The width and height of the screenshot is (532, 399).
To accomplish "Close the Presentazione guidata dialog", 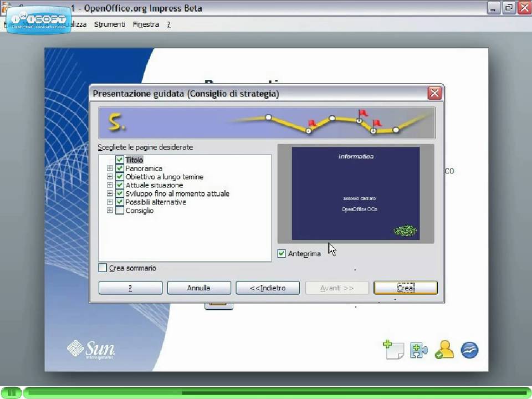I will 434,93.
